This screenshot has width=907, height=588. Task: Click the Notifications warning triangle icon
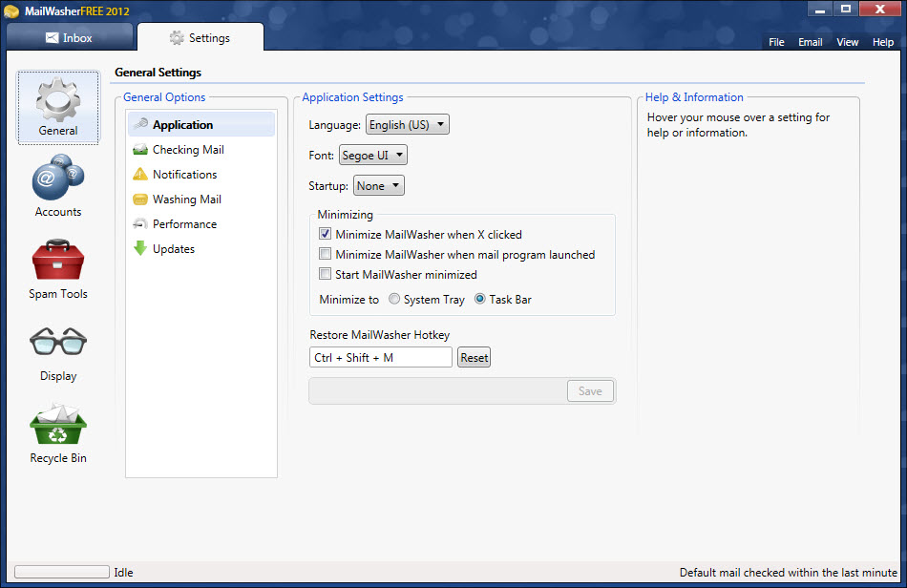140,174
